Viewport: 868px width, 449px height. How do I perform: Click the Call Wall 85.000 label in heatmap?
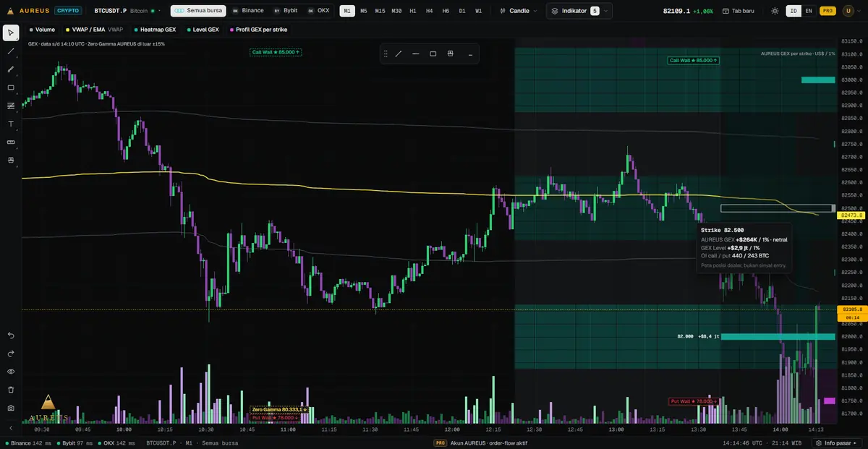coord(693,60)
